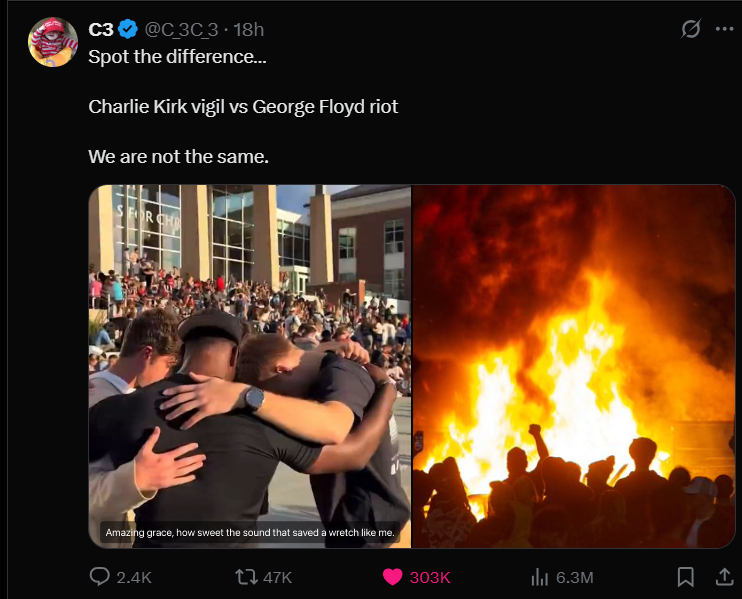The image size is (742, 599).
Task: Open the fire riot image
Action: 574,366
